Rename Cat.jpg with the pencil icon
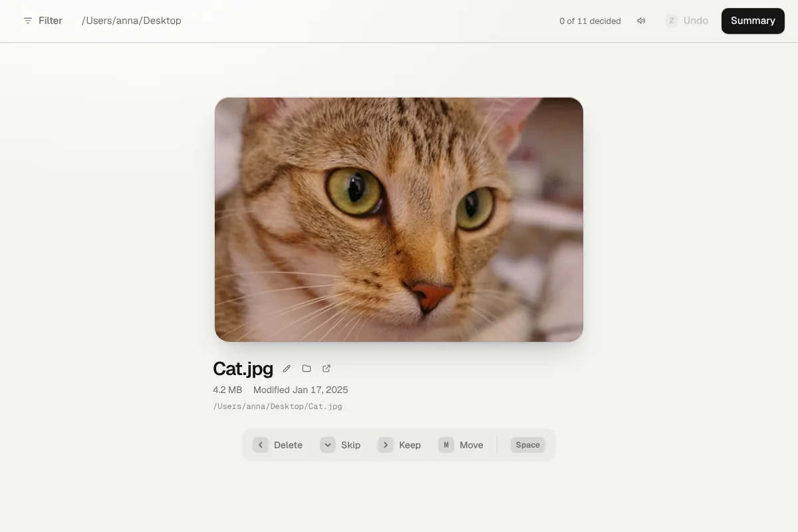 point(287,368)
